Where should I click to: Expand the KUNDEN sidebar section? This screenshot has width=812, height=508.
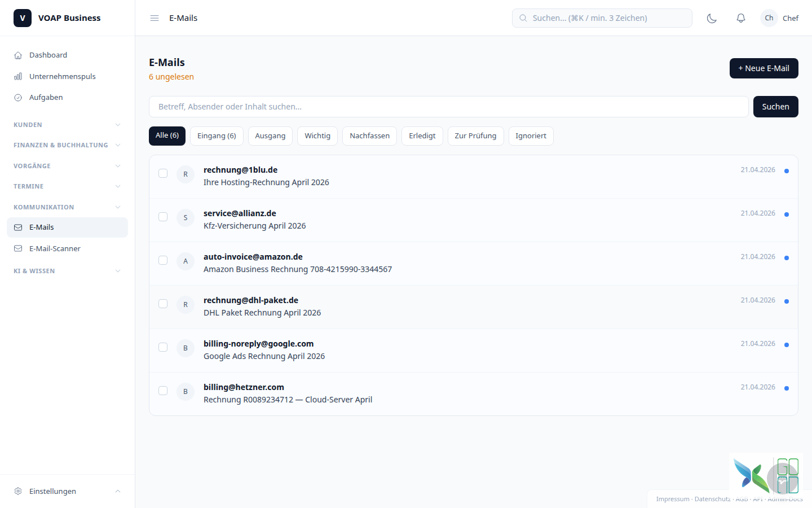tap(67, 125)
